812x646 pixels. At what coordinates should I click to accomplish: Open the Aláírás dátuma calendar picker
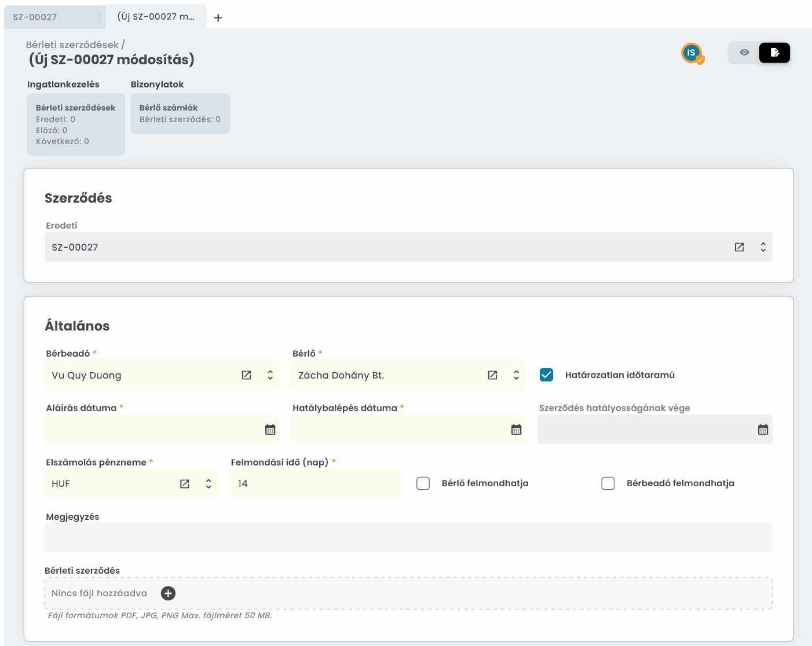tap(270, 430)
